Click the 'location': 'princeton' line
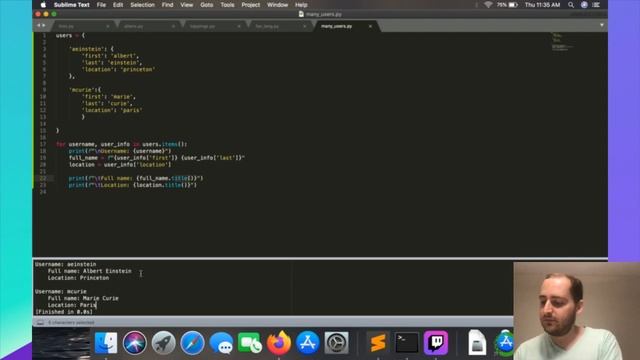This screenshot has width=640, height=360. pyautogui.click(x=118, y=69)
